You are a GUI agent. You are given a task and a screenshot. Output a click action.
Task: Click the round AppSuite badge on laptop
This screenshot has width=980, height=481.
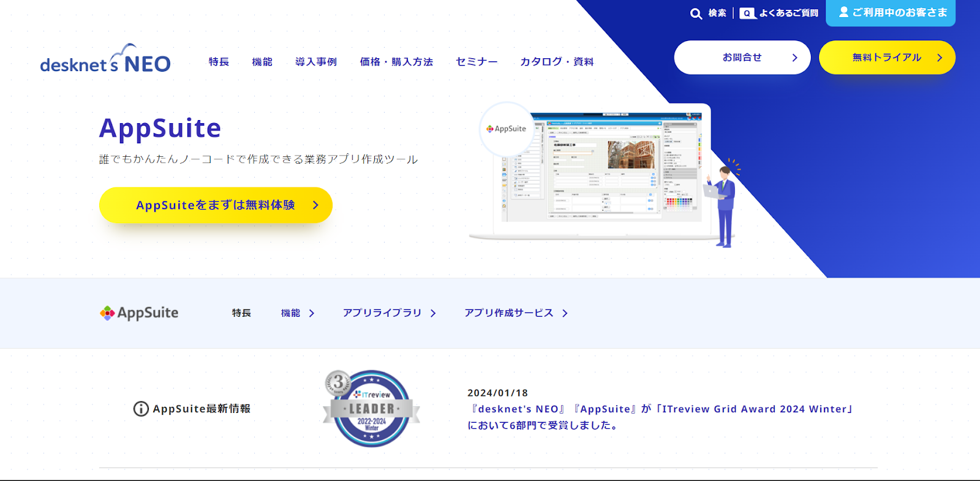(507, 129)
